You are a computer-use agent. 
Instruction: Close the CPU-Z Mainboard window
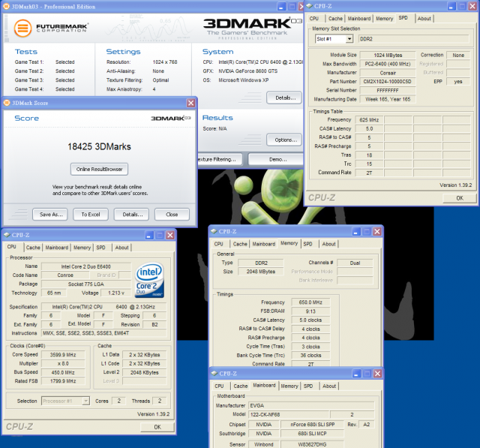[x=377, y=374]
